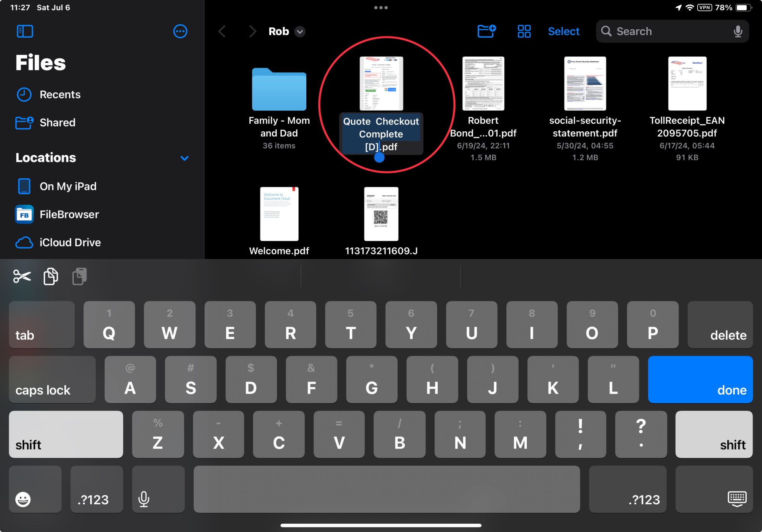The height and width of the screenshot is (532, 762).
Task: Tap the copy icon above keyboard
Action: click(x=51, y=276)
